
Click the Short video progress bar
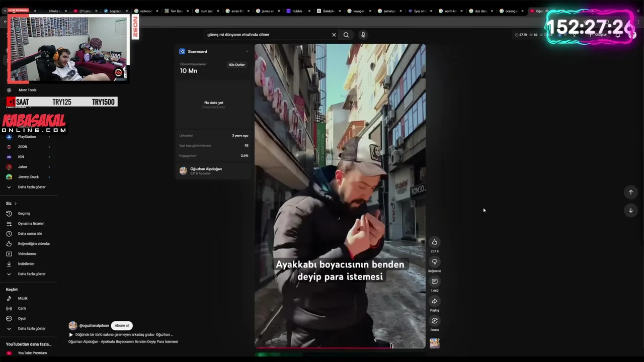coord(340,347)
